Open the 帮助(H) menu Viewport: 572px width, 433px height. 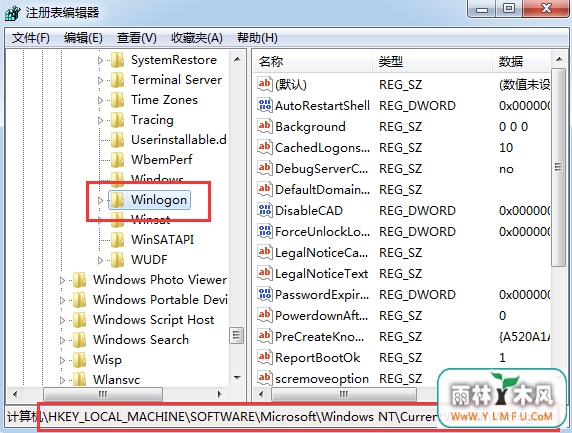[x=257, y=38]
